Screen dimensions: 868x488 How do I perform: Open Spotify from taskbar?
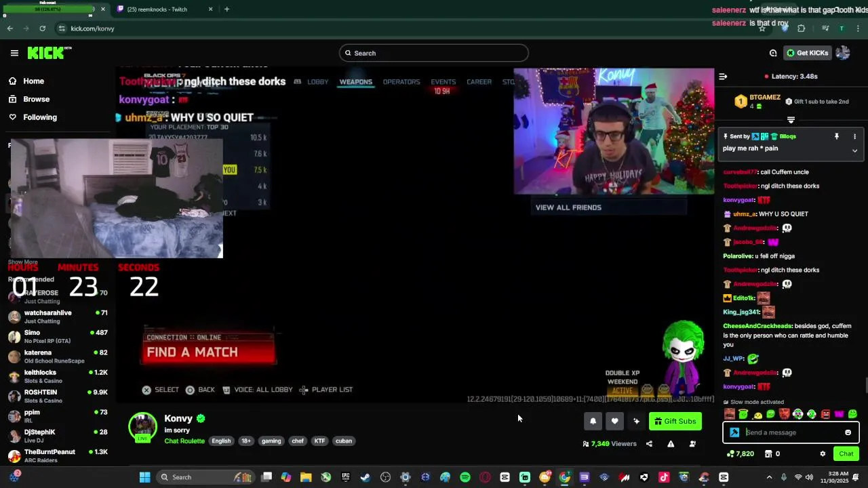click(465, 477)
